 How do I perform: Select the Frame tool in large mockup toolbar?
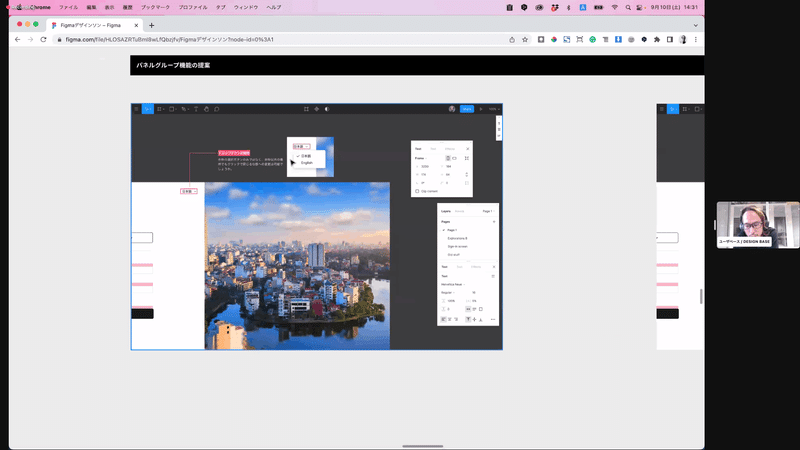click(160, 109)
